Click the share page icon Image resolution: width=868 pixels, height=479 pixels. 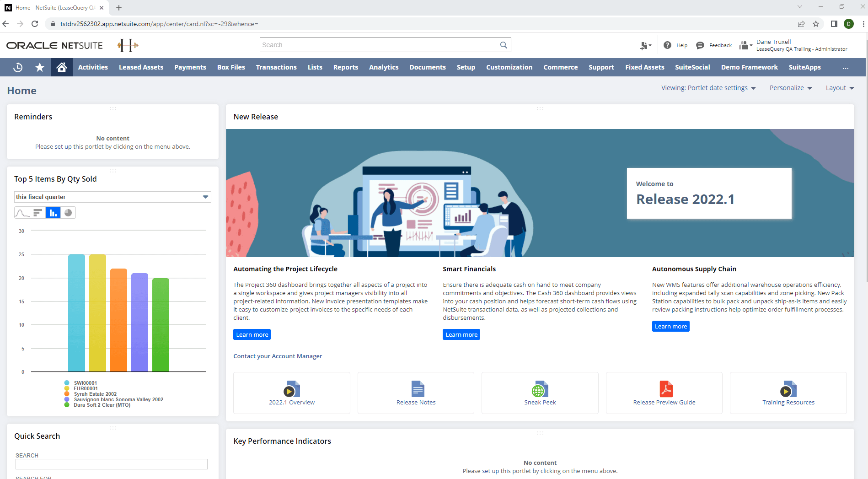(801, 24)
